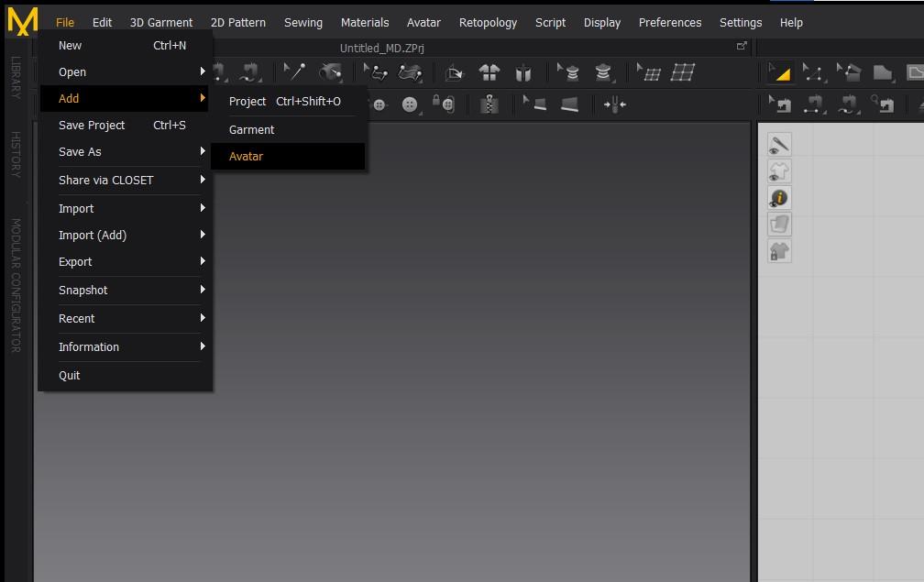Screen dimensions: 924x582
Task: Open the Help menu
Action: (791, 22)
